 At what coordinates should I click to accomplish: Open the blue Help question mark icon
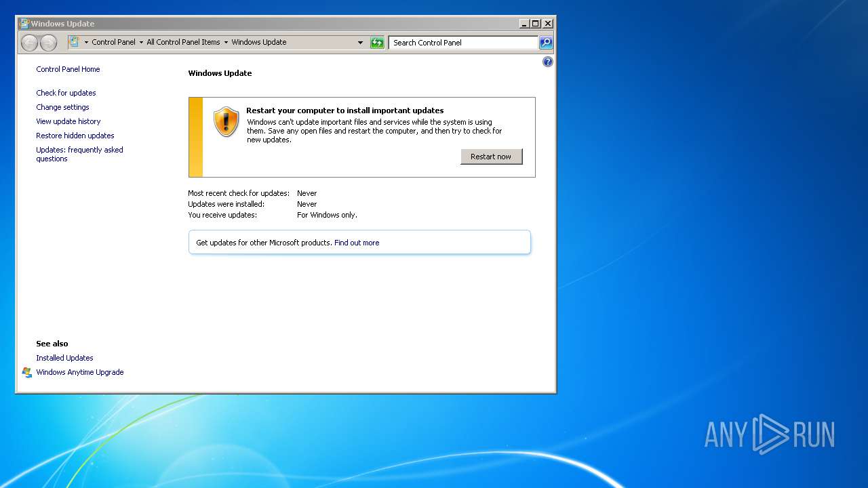tap(548, 62)
